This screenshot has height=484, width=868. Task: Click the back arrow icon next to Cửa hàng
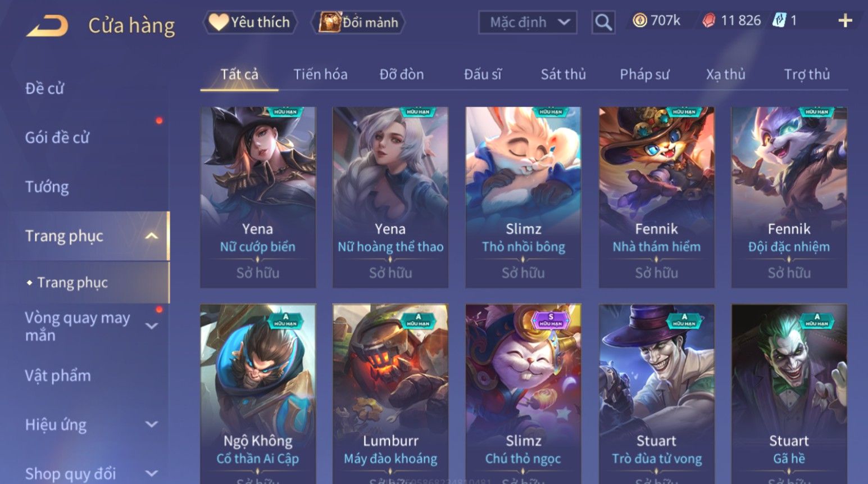(x=47, y=26)
